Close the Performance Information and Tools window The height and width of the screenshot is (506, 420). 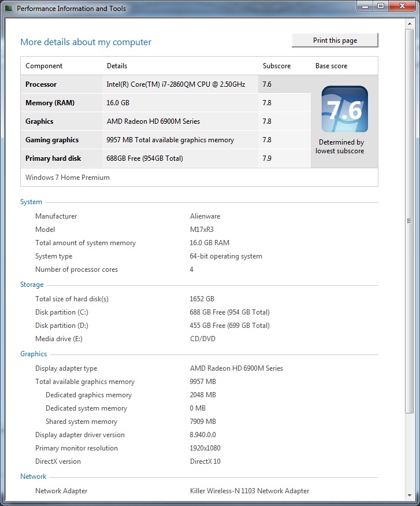tap(402, 6)
